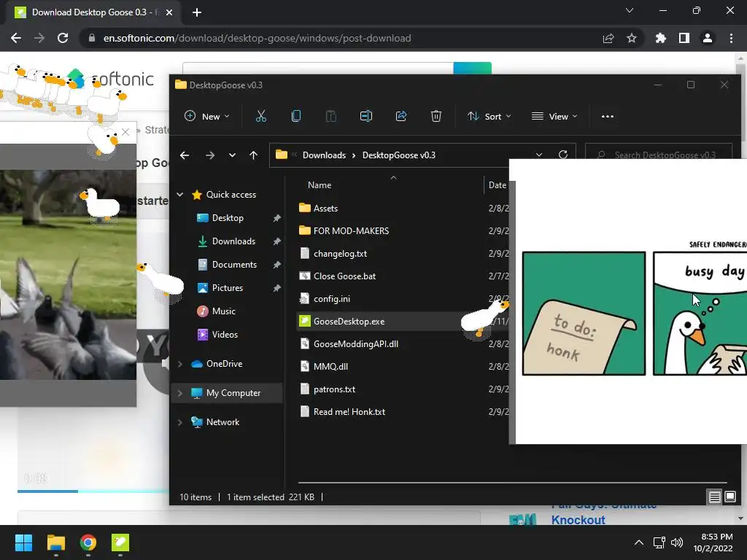The image size is (747, 560).
Task: Expand My Computer tree node
Action: pos(180,393)
